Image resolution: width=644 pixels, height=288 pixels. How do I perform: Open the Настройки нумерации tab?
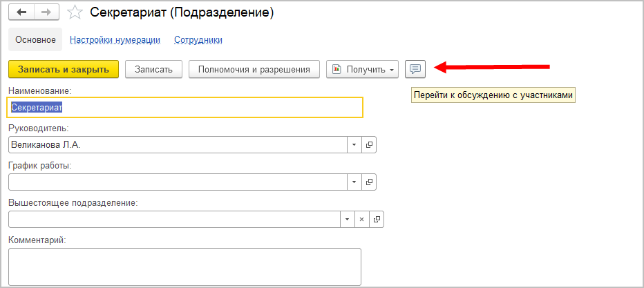point(115,40)
